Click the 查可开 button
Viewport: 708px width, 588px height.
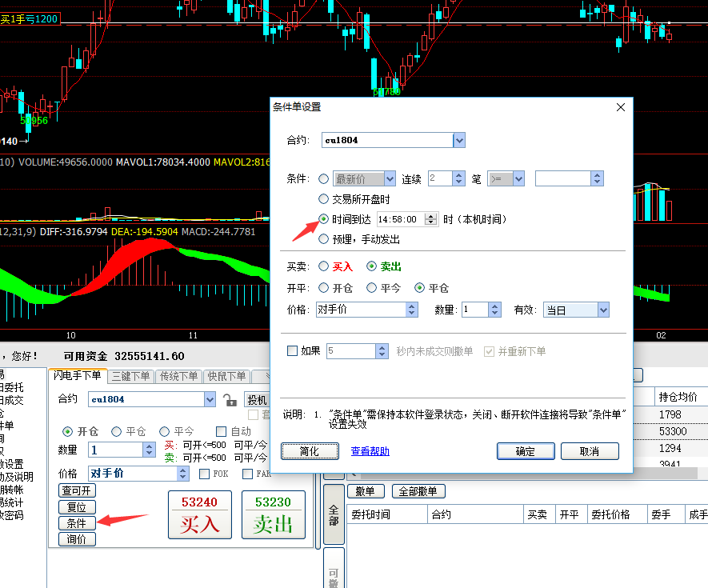(x=78, y=490)
